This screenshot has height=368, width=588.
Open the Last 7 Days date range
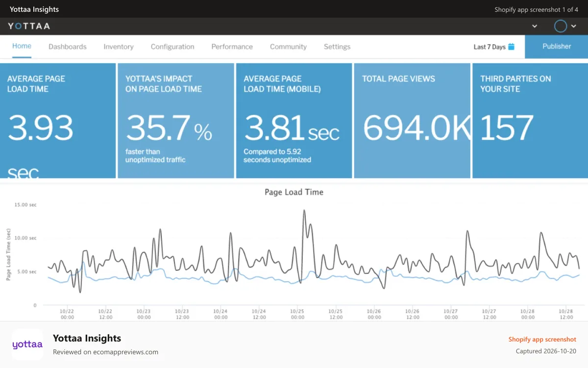[x=494, y=47]
